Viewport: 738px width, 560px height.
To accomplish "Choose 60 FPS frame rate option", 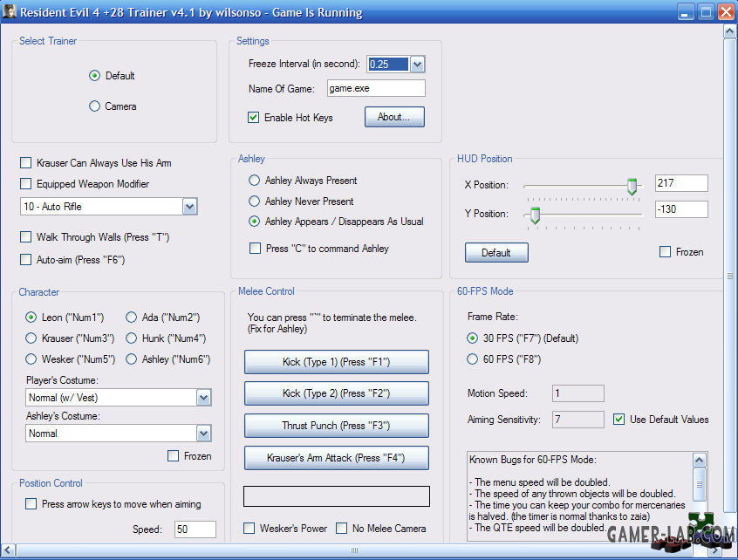I will click(x=472, y=359).
